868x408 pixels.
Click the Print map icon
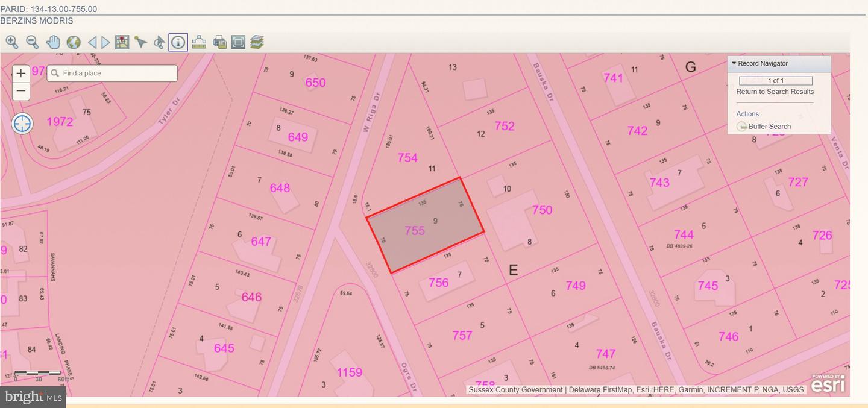[220, 42]
